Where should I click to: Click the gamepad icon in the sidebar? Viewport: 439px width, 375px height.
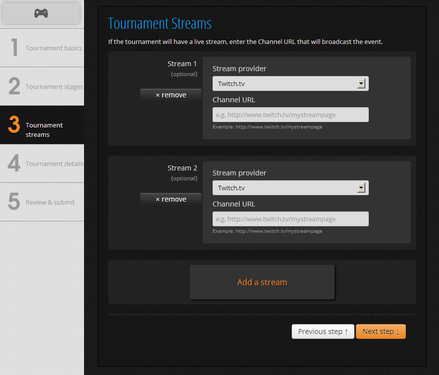[41, 13]
